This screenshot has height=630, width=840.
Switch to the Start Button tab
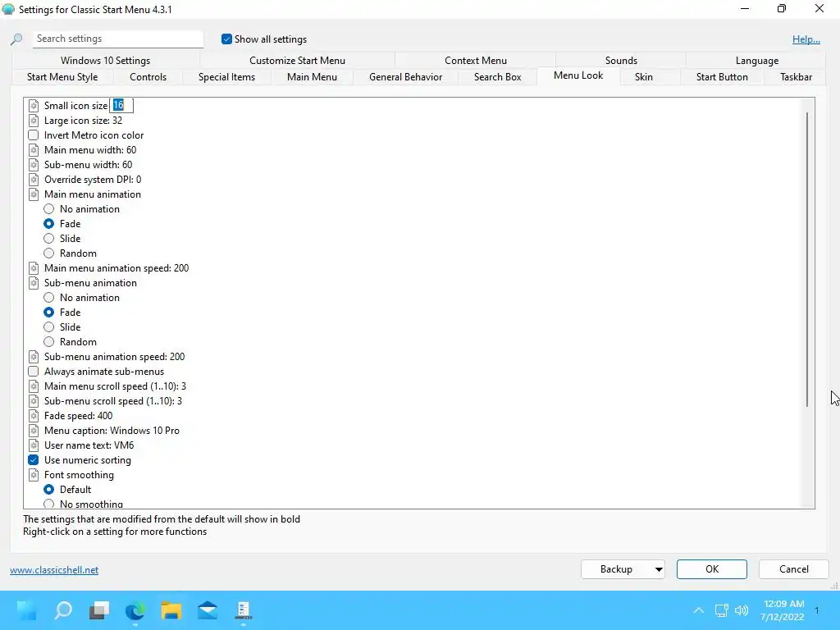click(722, 77)
